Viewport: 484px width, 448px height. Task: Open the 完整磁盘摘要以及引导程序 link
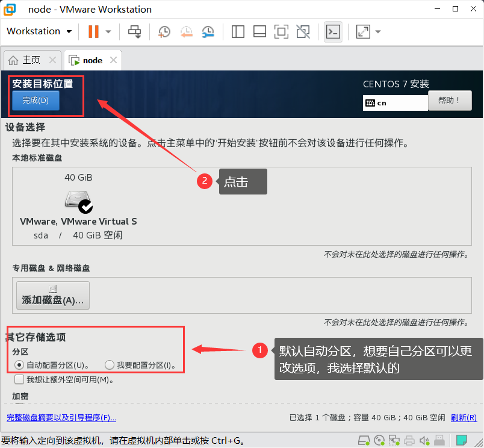pos(61,417)
